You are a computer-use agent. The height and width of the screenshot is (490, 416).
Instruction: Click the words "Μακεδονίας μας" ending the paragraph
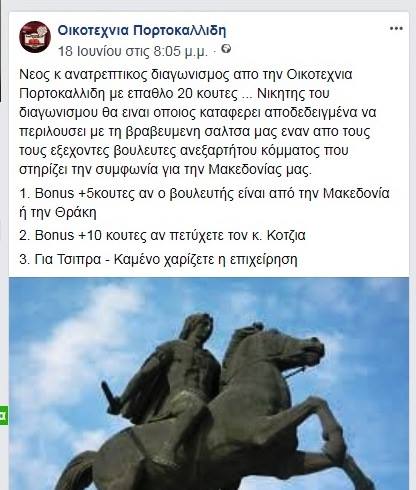(260, 170)
